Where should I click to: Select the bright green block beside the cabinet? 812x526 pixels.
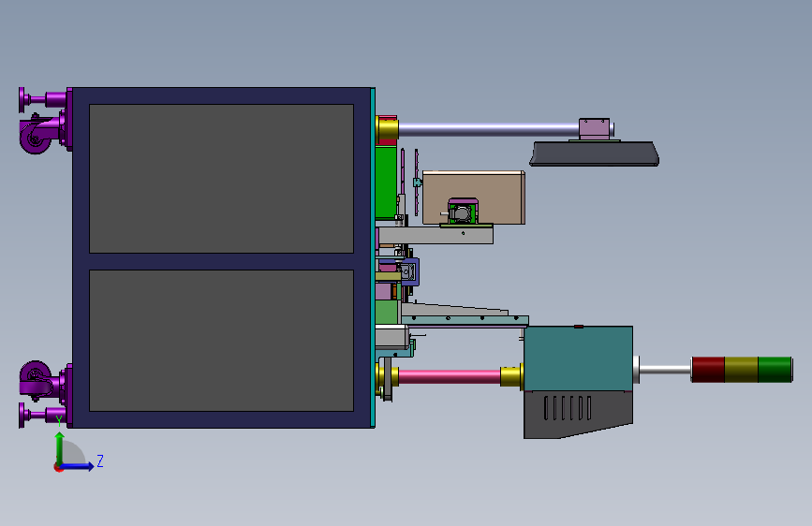(386, 183)
